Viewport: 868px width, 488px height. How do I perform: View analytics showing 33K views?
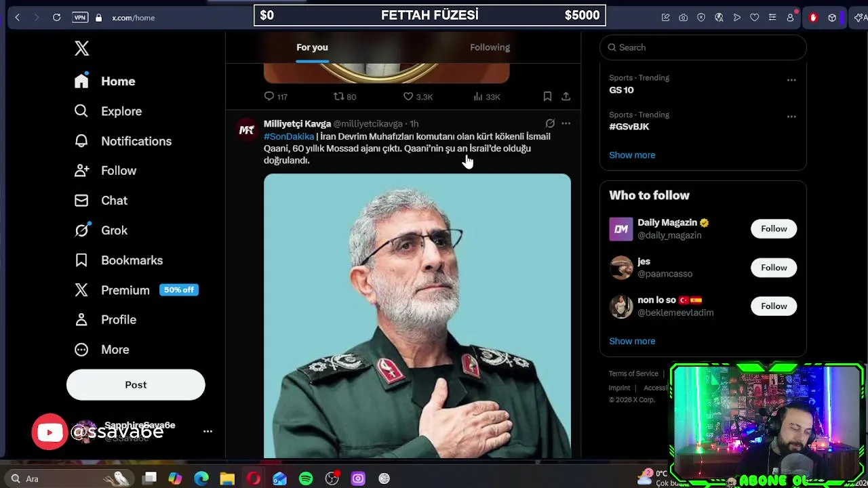(487, 97)
